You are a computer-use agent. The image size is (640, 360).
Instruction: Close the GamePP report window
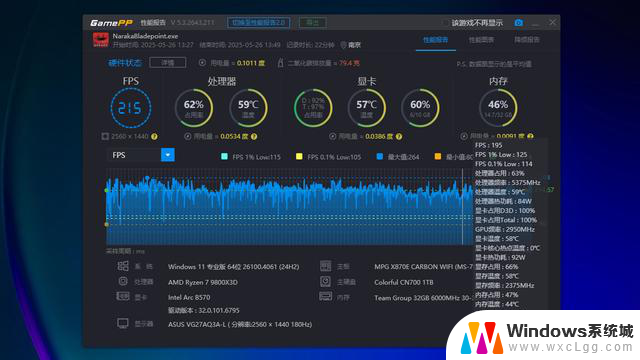(x=552, y=22)
